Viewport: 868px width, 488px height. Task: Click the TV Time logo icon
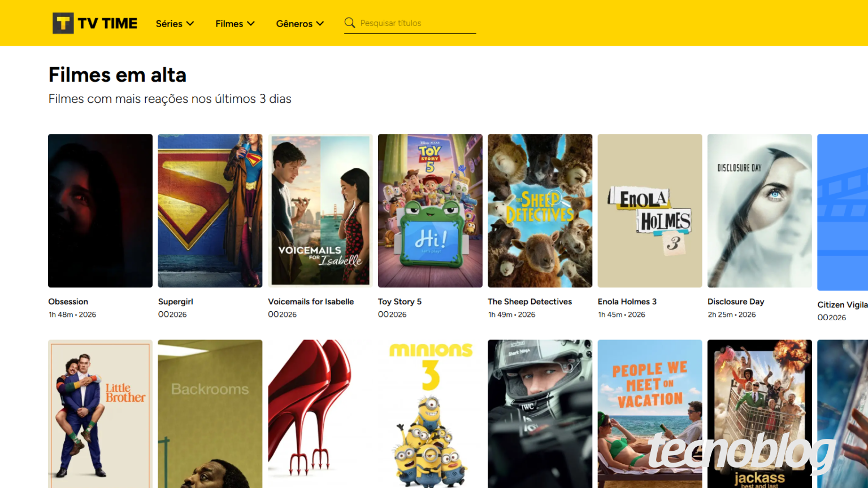(x=63, y=23)
